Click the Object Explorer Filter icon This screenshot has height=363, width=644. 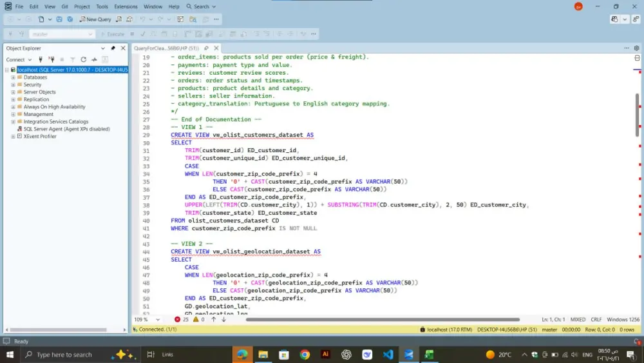coord(73,59)
